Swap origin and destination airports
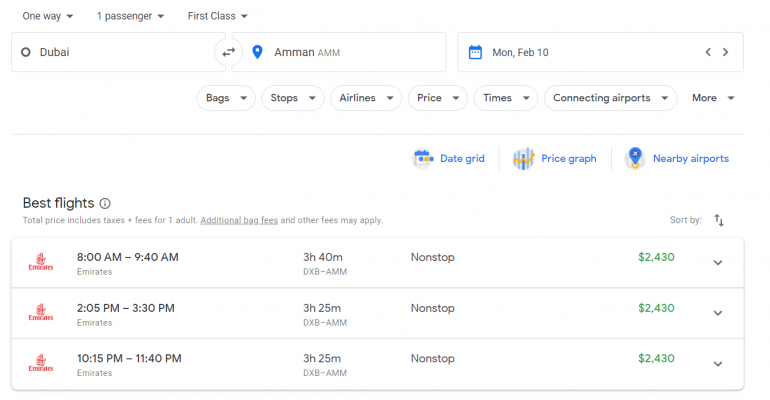This screenshot has width=770, height=400. point(229,52)
